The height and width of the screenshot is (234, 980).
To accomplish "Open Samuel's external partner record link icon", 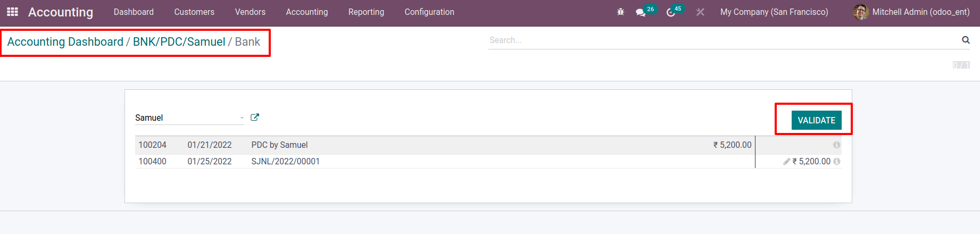I will [x=255, y=118].
